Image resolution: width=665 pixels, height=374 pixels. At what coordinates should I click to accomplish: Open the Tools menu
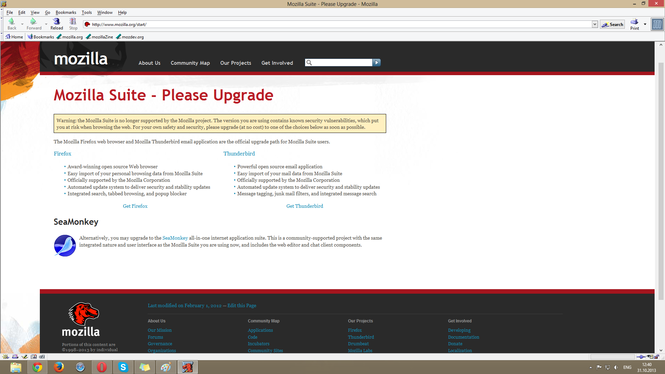click(x=87, y=13)
